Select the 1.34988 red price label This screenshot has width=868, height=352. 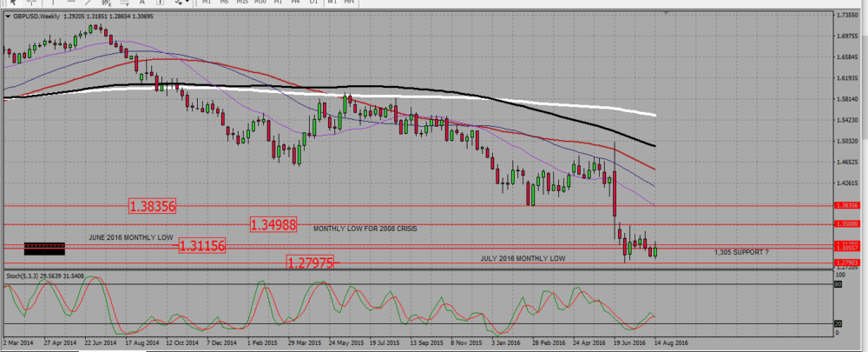pos(273,224)
